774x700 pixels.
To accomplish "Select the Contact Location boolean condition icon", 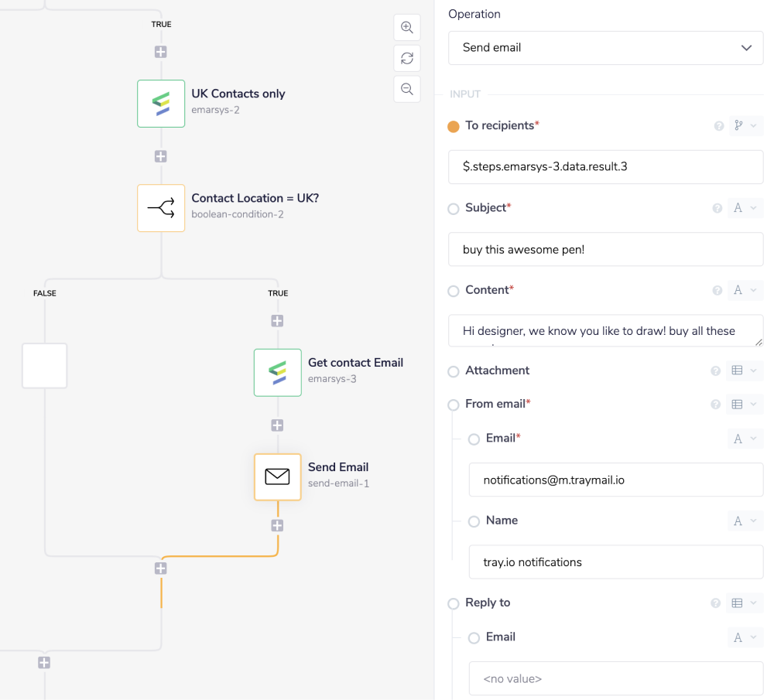I will [161, 208].
